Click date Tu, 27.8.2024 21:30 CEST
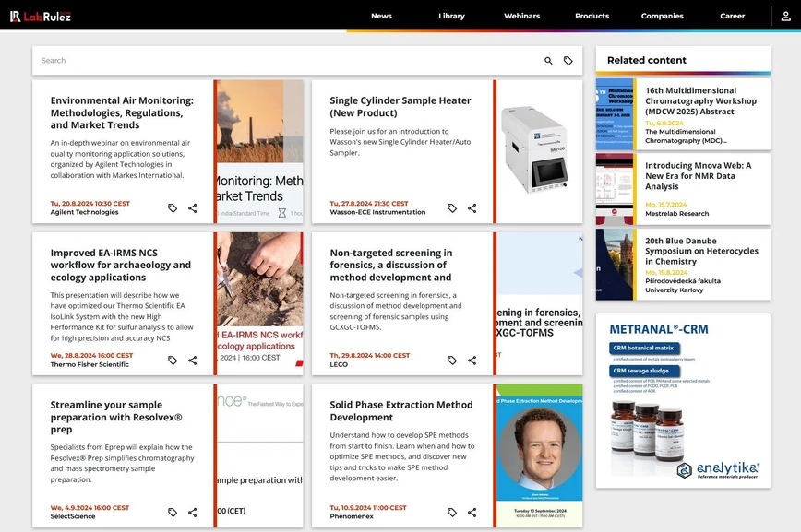 tap(369, 204)
